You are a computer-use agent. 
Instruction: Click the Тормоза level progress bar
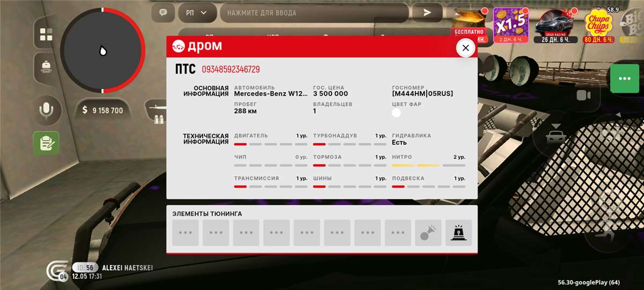349,165
